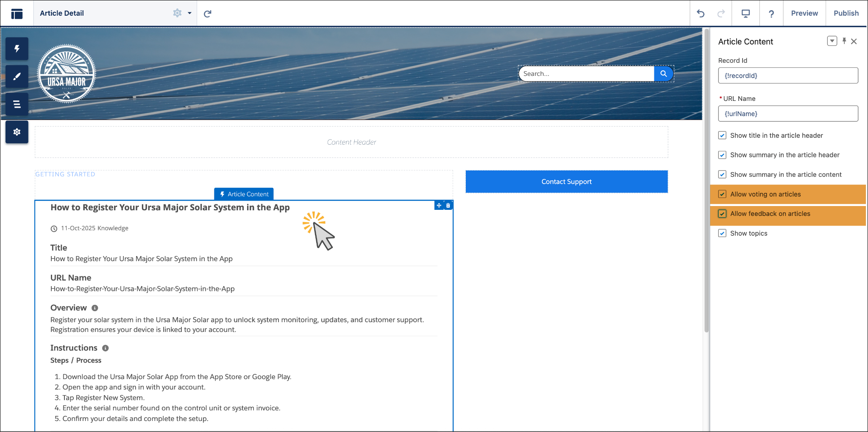Screen dimensions: 868x432
Task: Switch view mode with the desktop monitor icon
Action: (746, 14)
